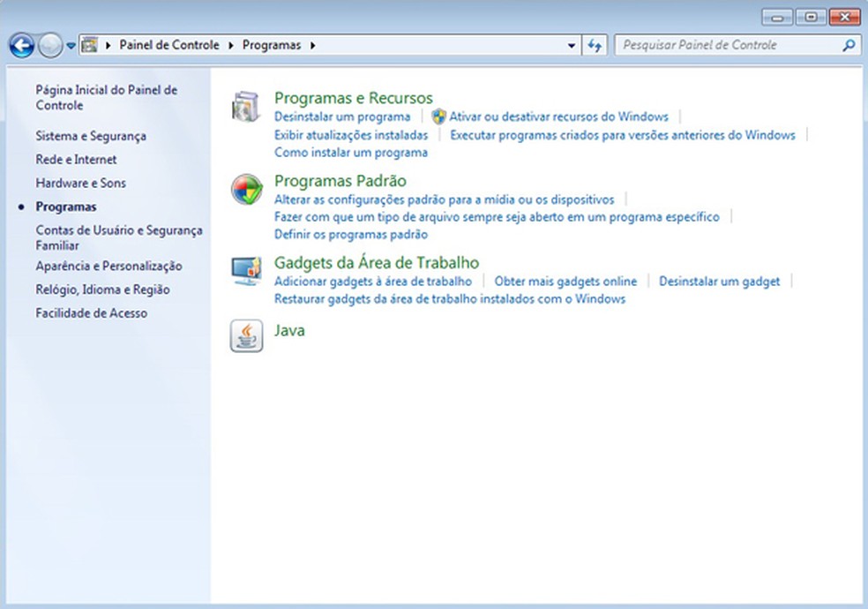Click Desinstalar um programa

(x=340, y=116)
